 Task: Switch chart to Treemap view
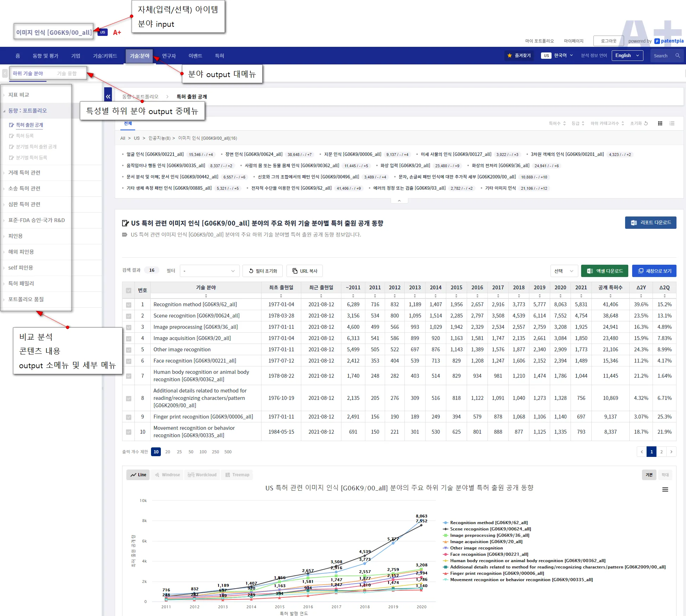pos(237,475)
